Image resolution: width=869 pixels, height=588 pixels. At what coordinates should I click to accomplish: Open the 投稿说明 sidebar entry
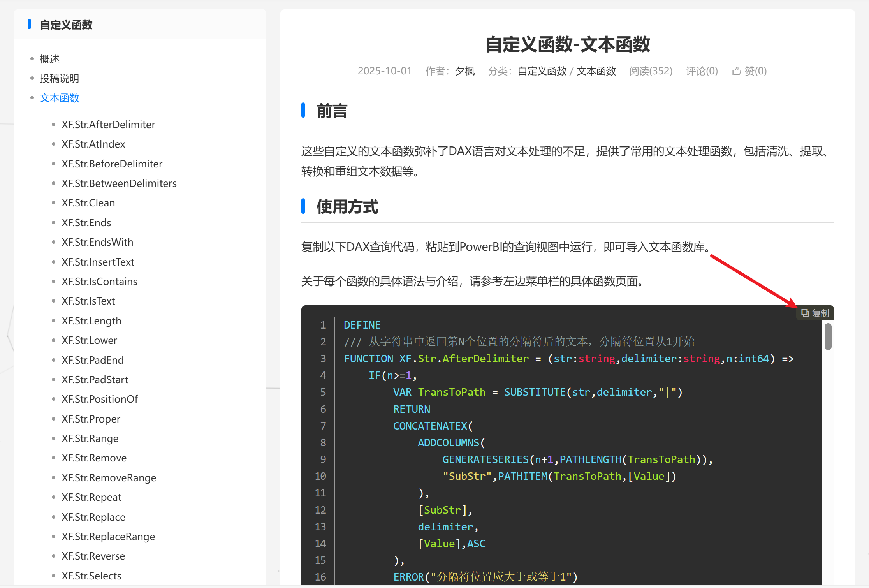coord(59,78)
